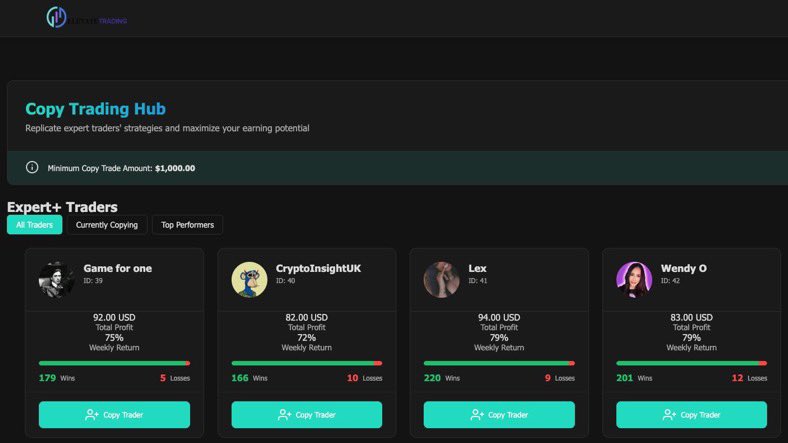Click the Copy Trading Hub heading
Image resolution: width=788 pixels, height=443 pixels.
(x=95, y=108)
